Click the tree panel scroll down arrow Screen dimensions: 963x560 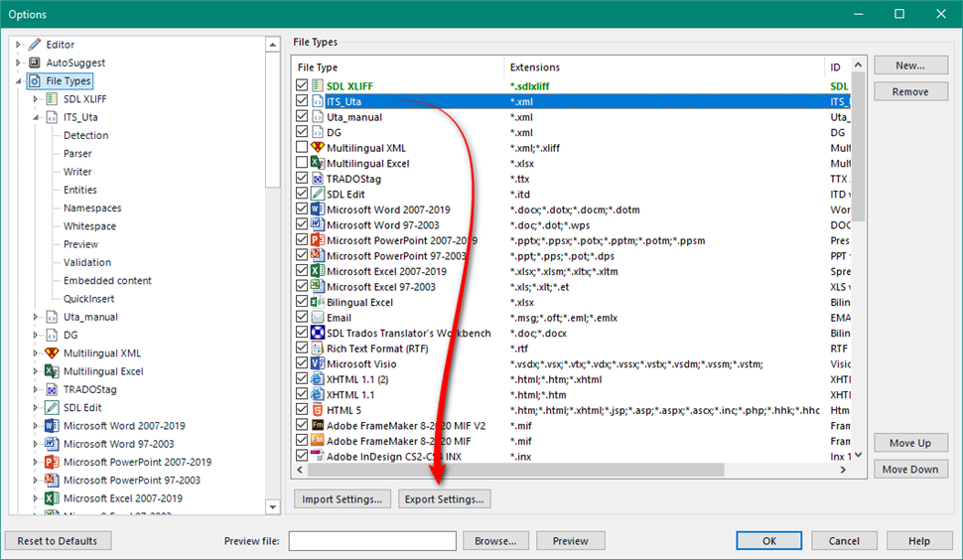tap(273, 506)
